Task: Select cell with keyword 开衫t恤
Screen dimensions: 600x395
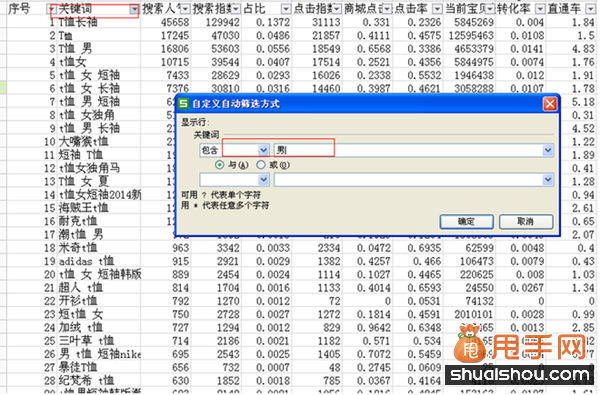Action: pyautogui.click(x=99, y=301)
